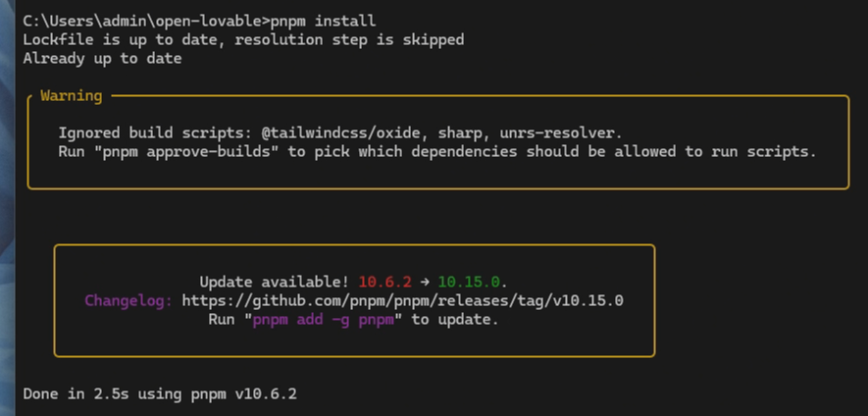
Task: Click the red 10.6.2 version number
Action: point(384,282)
